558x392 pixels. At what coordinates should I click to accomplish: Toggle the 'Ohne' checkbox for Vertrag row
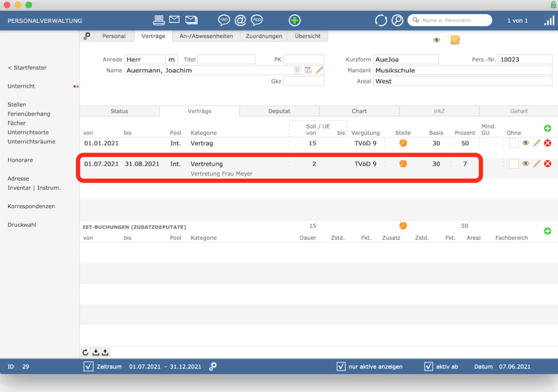[x=514, y=143]
